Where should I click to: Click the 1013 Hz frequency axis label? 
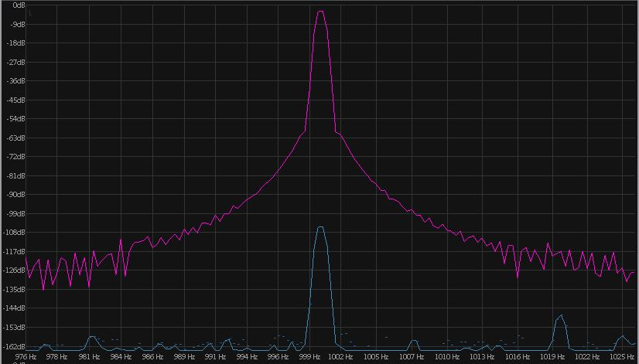483,357
